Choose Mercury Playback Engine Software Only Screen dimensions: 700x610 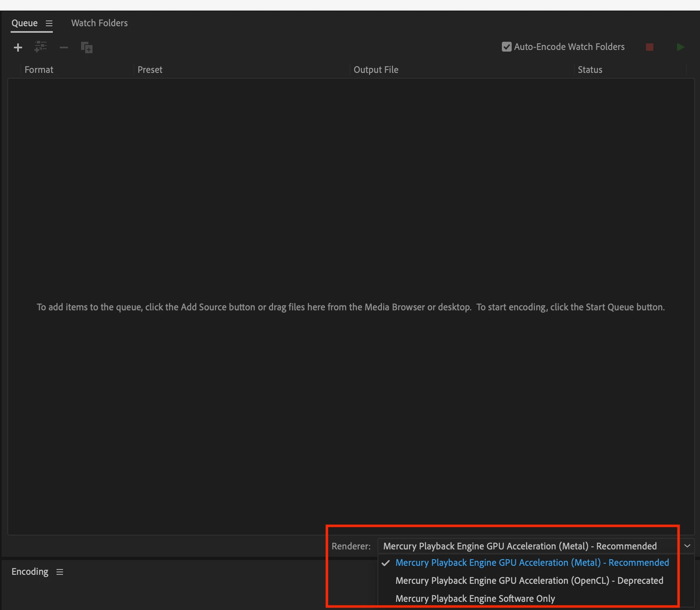point(475,599)
